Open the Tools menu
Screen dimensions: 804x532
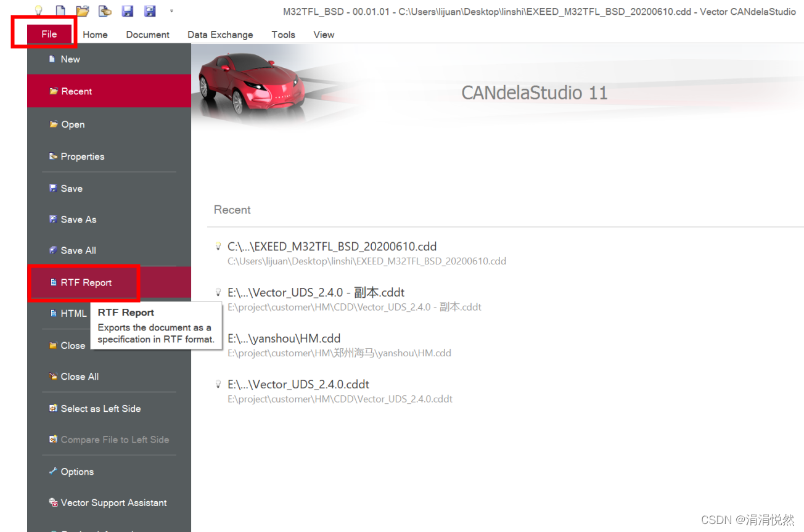click(x=283, y=35)
